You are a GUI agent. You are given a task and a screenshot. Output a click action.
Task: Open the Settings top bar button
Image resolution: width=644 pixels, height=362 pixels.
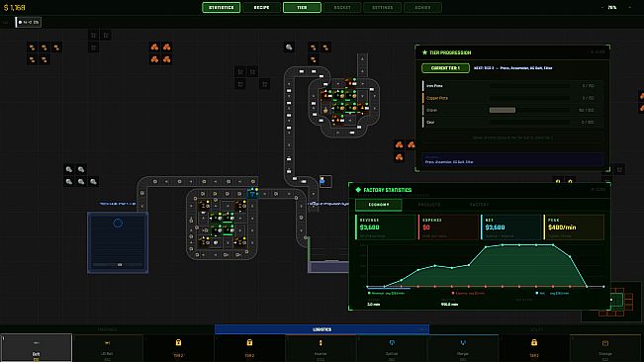tap(383, 7)
